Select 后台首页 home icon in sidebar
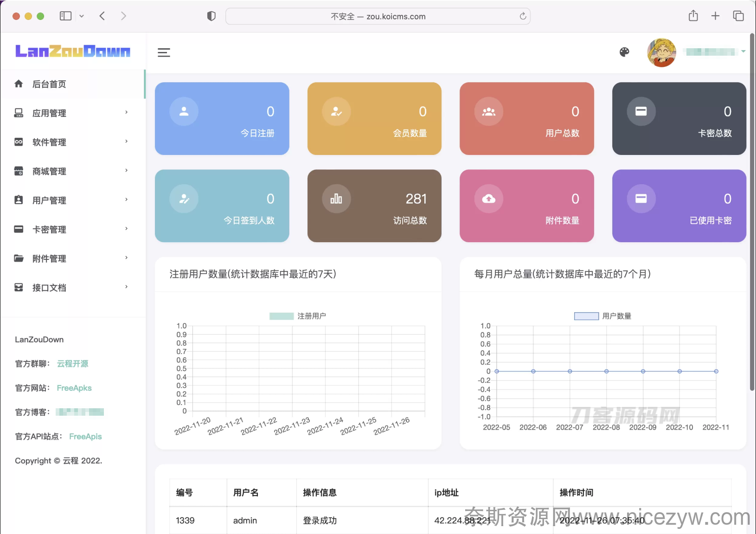756x534 pixels. (19, 84)
